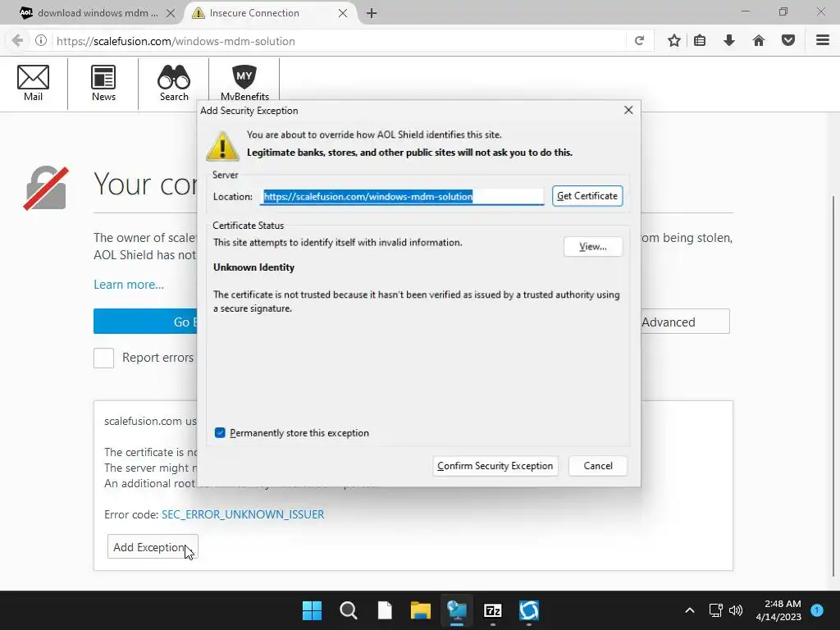Click the Advanced button
This screenshot has width=840, height=630.
click(x=685, y=322)
